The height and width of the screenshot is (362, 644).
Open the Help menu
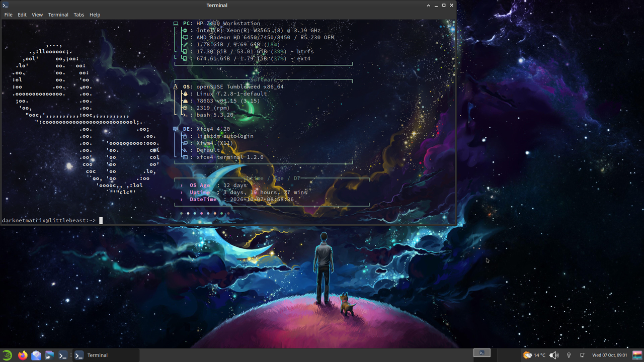click(x=95, y=15)
